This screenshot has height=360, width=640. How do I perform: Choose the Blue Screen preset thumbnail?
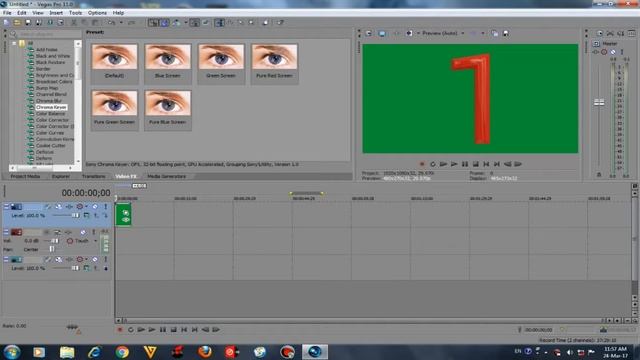[167, 63]
